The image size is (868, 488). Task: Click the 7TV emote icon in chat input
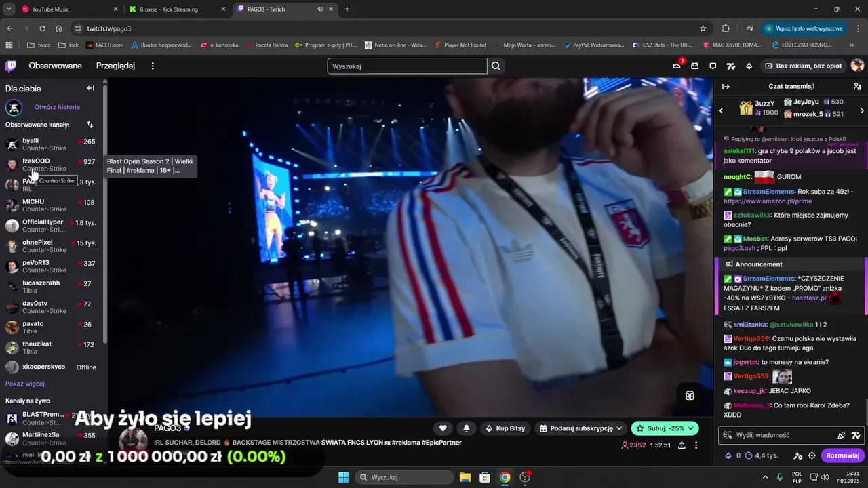coord(856,435)
